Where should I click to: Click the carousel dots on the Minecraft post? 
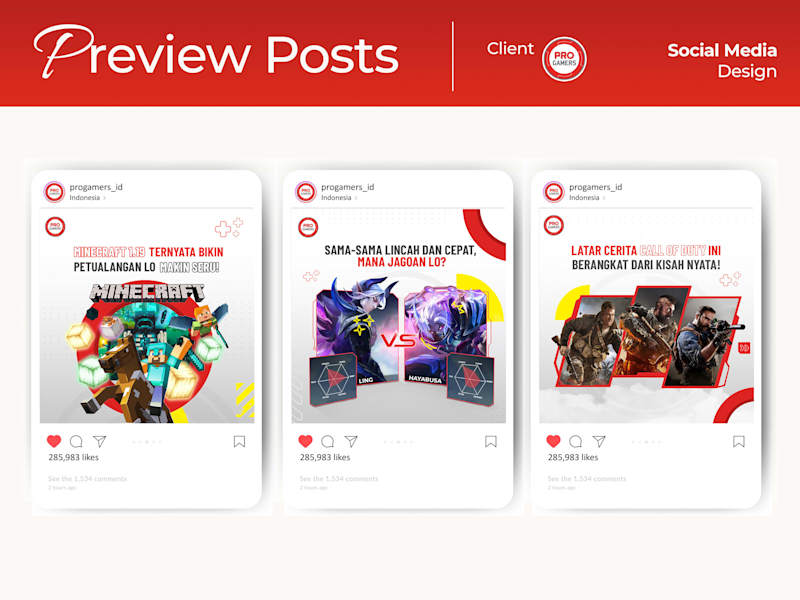(147, 442)
